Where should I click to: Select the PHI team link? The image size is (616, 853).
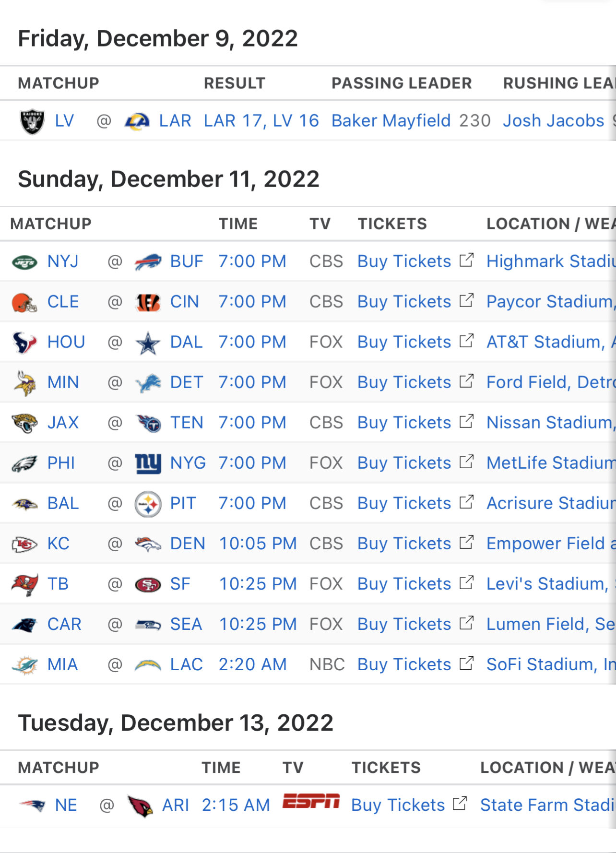point(61,463)
